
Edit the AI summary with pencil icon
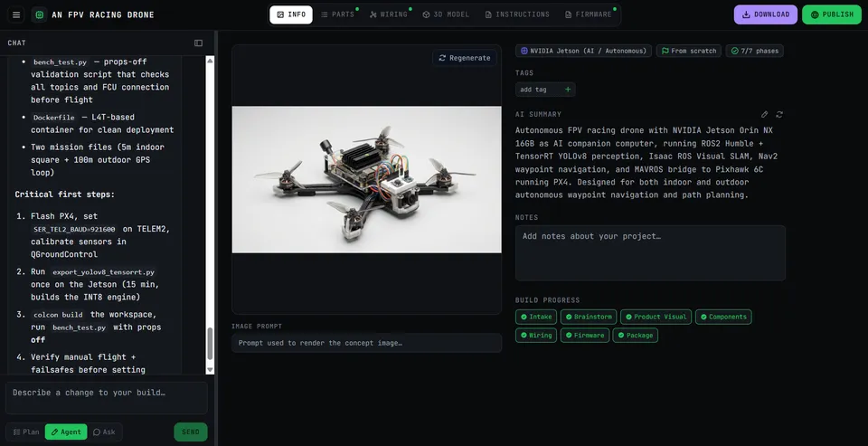[765, 114]
